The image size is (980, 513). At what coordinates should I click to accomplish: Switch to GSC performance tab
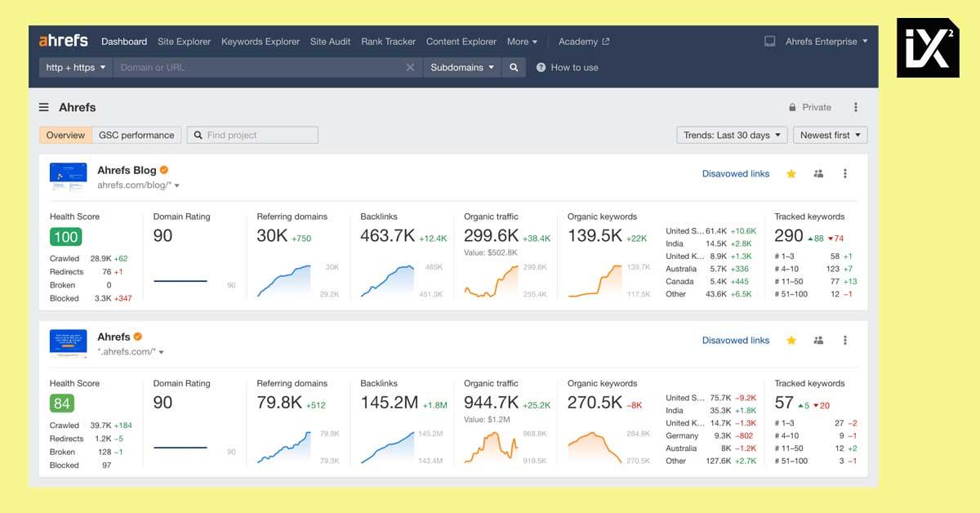pyautogui.click(x=136, y=136)
